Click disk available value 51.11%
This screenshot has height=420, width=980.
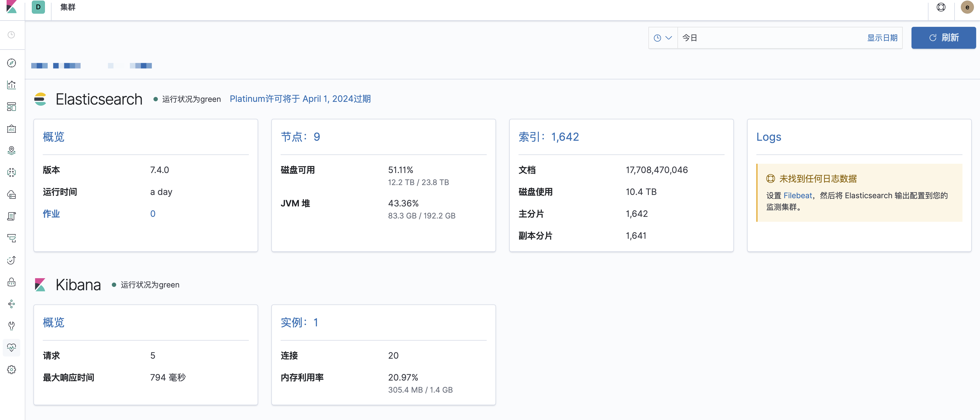coord(401,170)
